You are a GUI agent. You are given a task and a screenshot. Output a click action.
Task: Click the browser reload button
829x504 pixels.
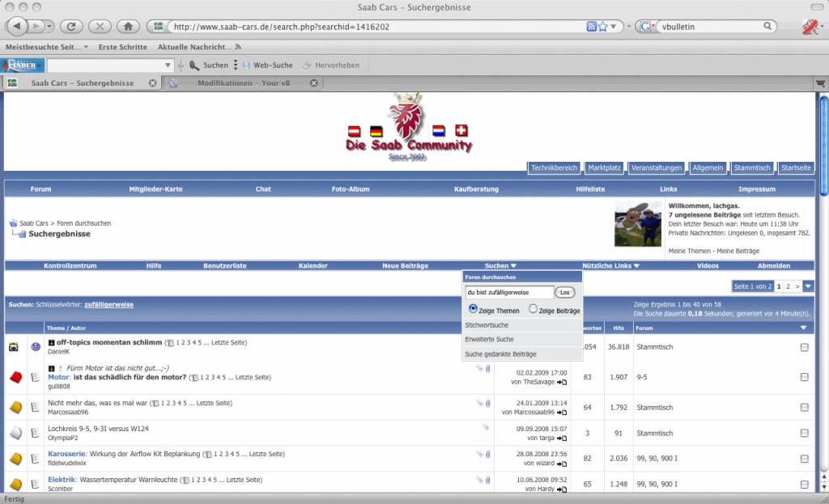coord(71,26)
